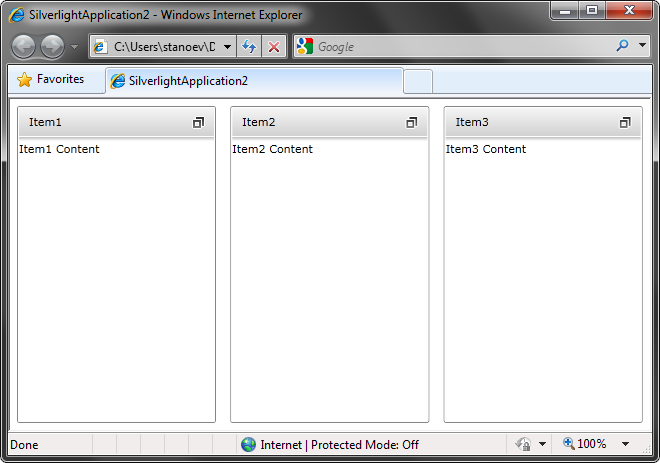The image size is (660, 463).
Task: Open the Favorites panel
Action: [x=51, y=79]
